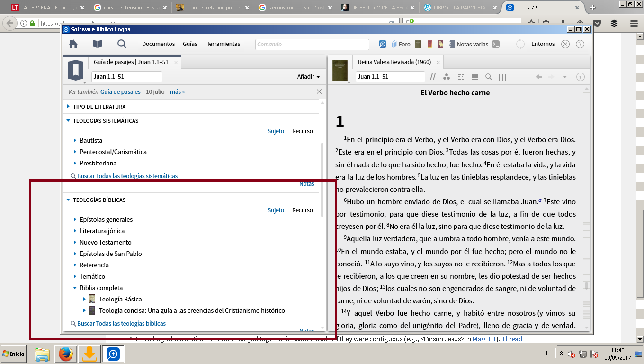The width and height of the screenshot is (644, 364).
Task: Open the Logos help question mark icon
Action: click(580, 44)
